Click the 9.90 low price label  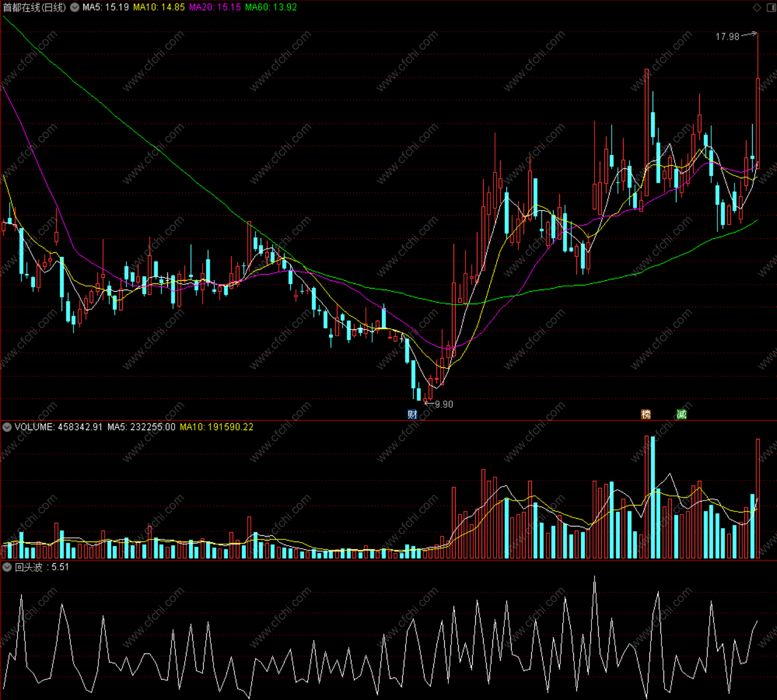pyautogui.click(x=444, y=404)
